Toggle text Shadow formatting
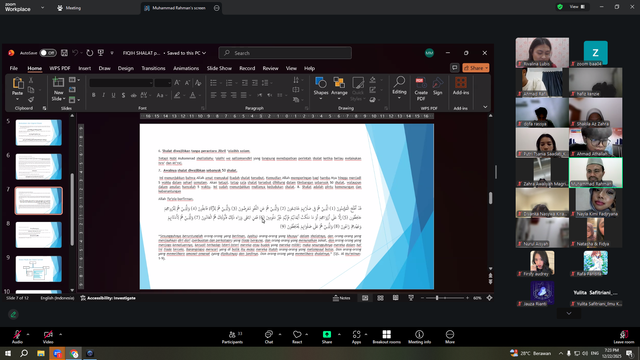Image resolution: width=640 pixels, height=360 pixels. coord(123,96)
